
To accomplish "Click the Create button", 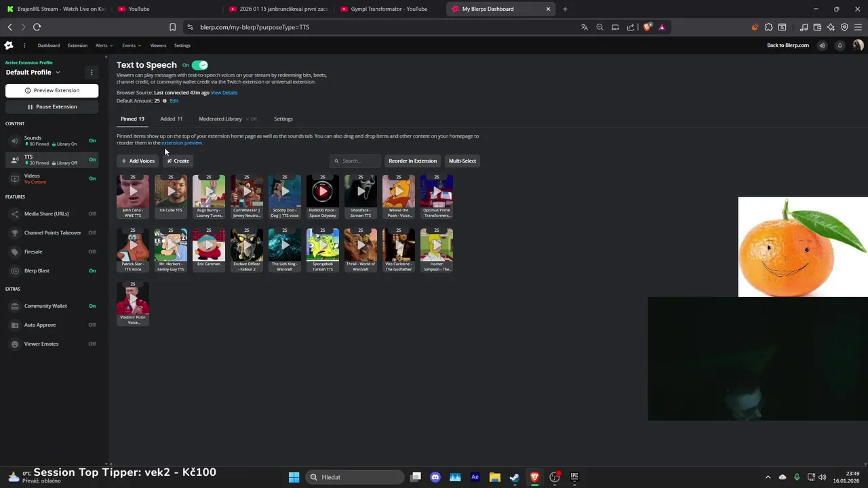I will [x=178, y=161].
